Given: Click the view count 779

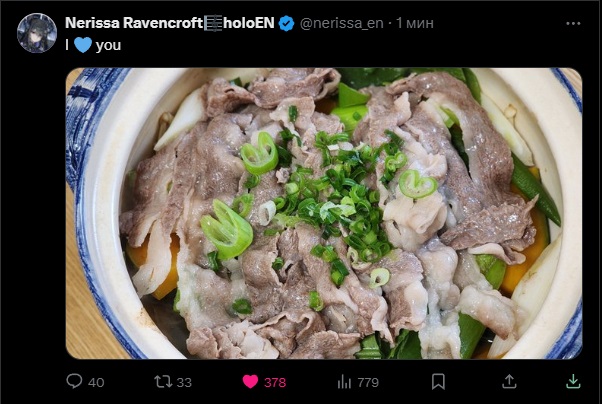Looking at the screenshot, I should coord(368,382).
